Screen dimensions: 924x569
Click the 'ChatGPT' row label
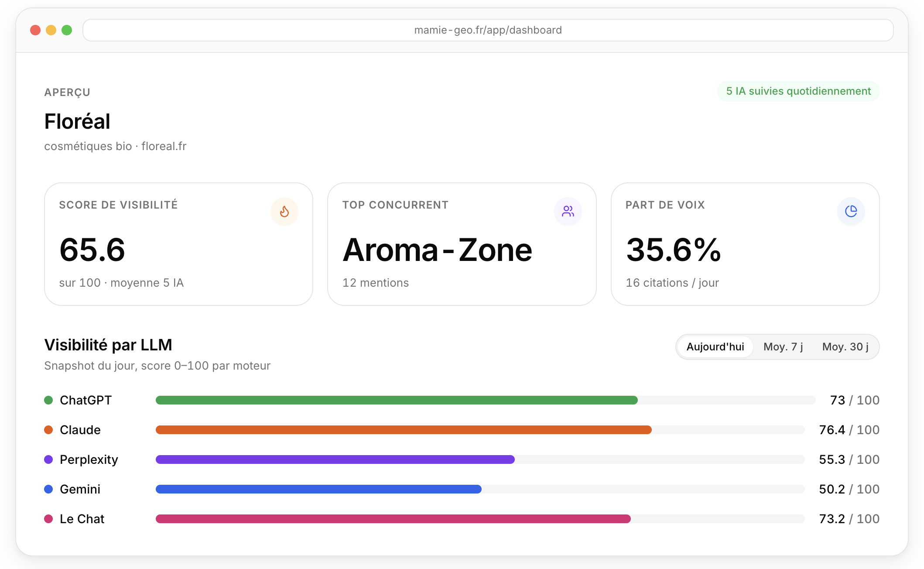pyautogui.click(x=86, y=400)
